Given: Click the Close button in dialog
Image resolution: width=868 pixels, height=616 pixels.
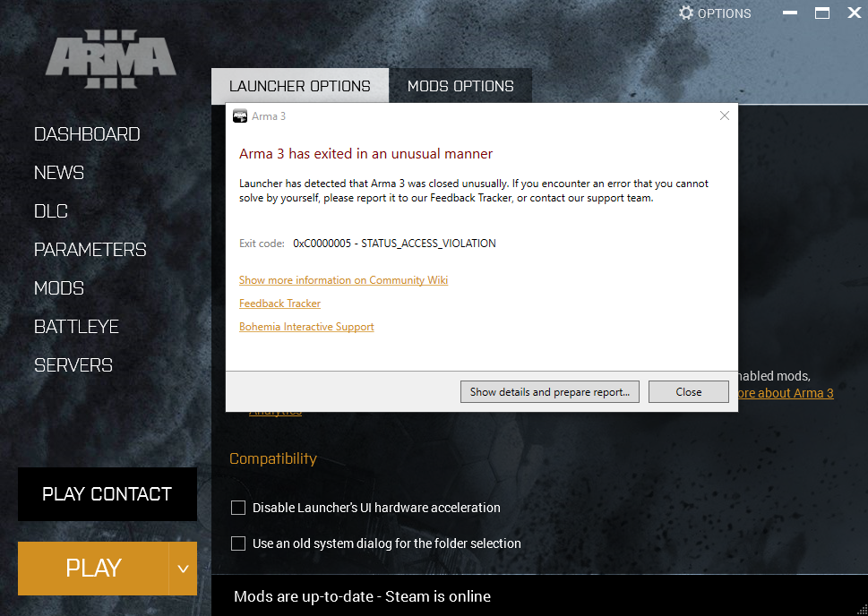Looking at the screenshot, I should [x=689, y=392].
